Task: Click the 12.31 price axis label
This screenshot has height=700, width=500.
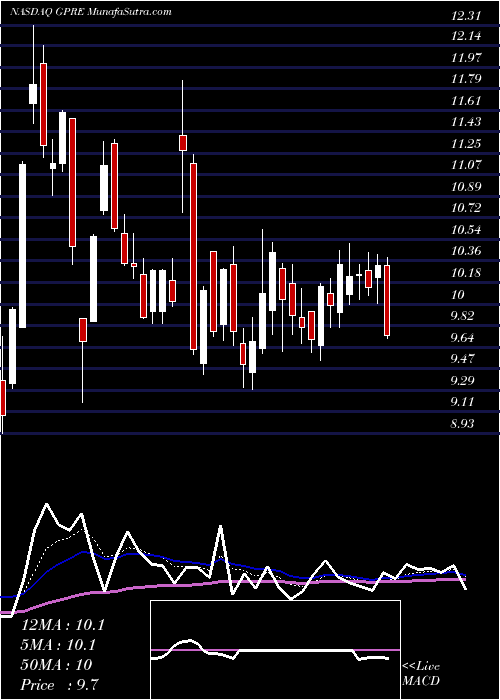Action: 466,16
